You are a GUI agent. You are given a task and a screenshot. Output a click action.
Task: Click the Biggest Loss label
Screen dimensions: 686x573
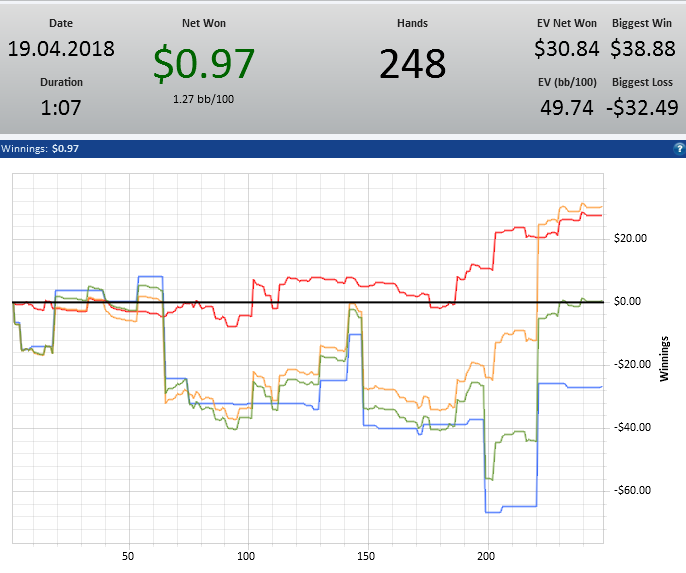coord(642,82)
